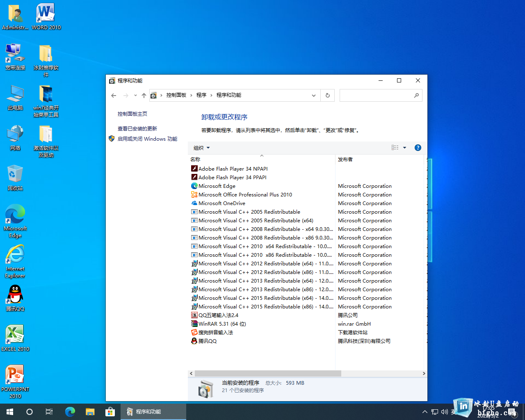Click 程序 in the breadcrumb path
This screenshot has width=525, height=420.
click(x=201, y=95)
